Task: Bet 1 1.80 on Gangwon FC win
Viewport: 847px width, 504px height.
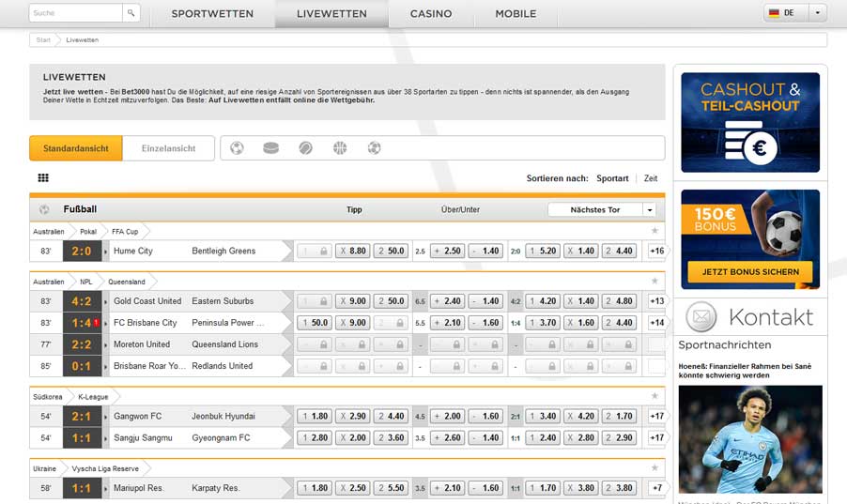Action: click(x=315, y=416)
